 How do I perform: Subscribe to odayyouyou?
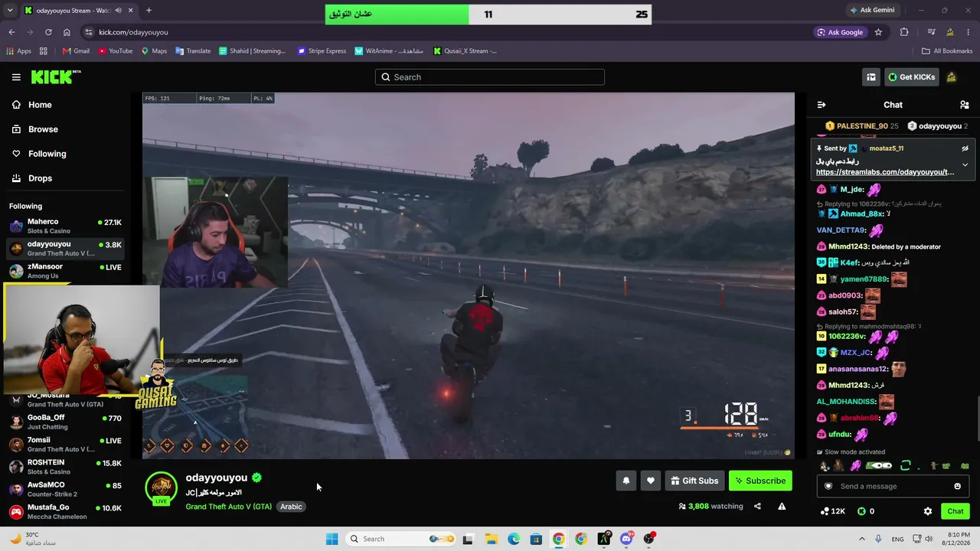click(x=760, y=481)
